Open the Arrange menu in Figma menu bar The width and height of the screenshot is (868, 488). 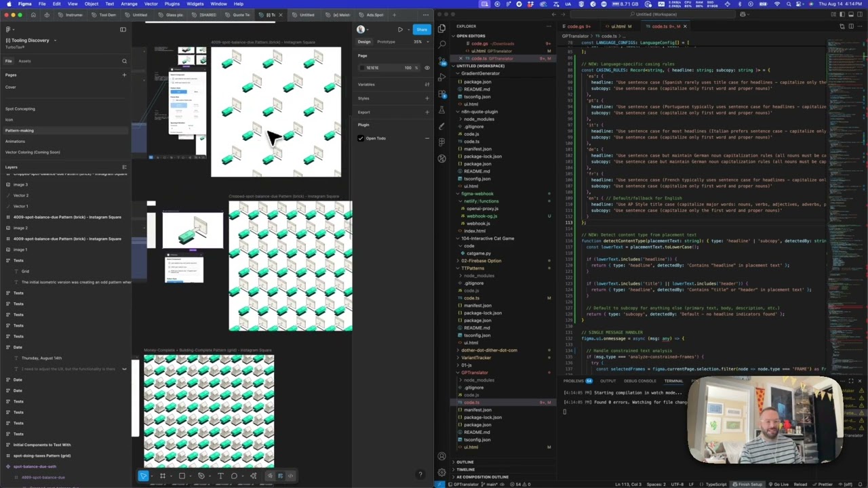(x=129, y=4)
